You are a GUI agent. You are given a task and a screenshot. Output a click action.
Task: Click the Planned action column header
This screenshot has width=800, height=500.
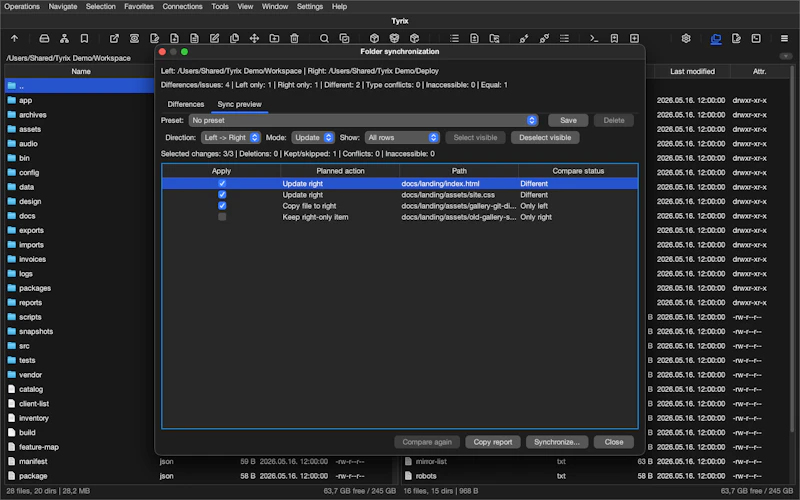click(x=340, y=171)
